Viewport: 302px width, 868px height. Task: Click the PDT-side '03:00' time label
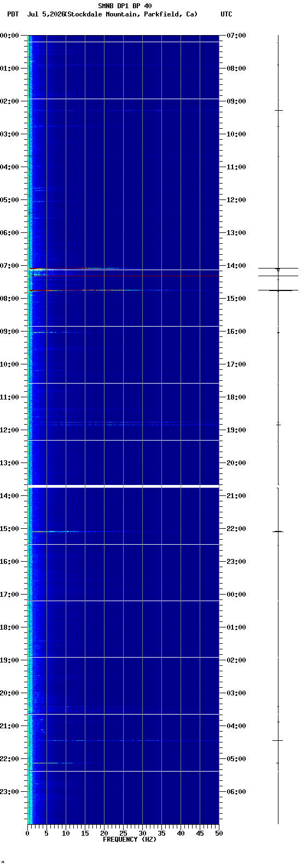pos(9,134)
